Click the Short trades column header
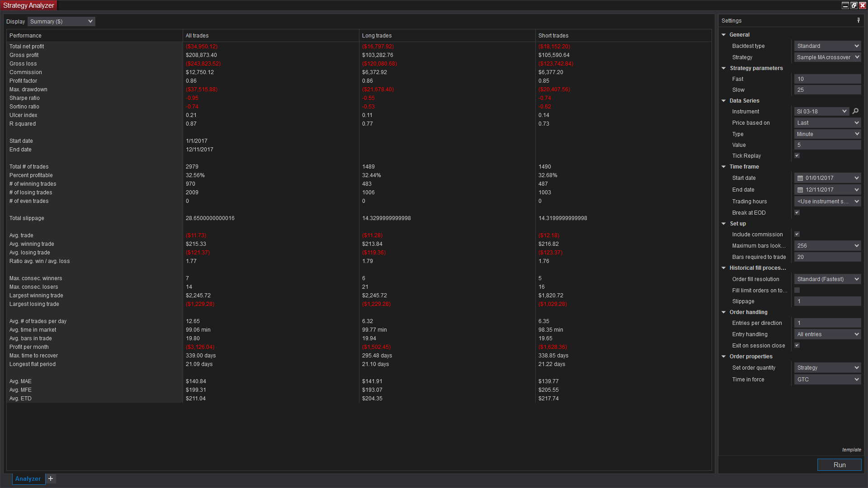The width and height of the screenshot is (868, 488). [553, 36]
